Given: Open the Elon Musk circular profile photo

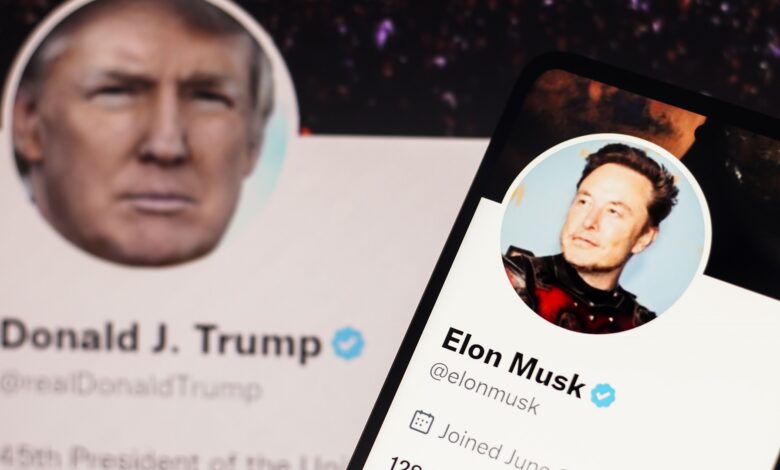Looking at the screenshot, I should 605,234.
